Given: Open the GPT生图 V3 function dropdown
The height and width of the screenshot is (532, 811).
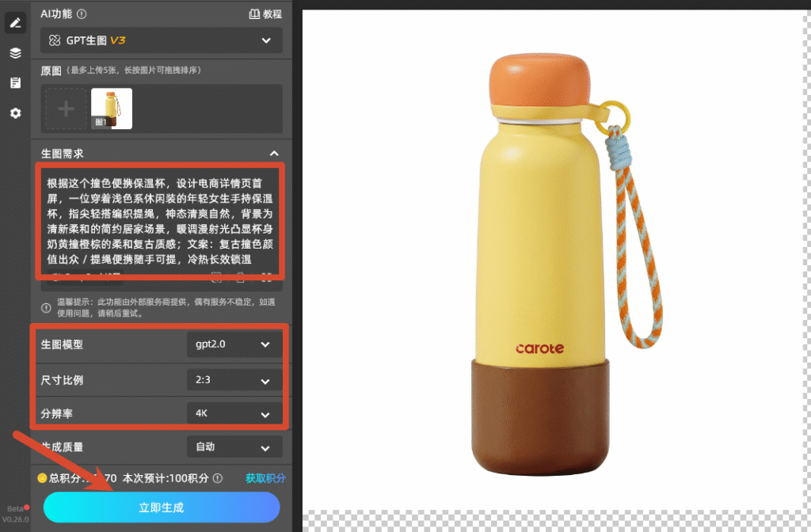Looking at the screenshot, I should [162, 40].
